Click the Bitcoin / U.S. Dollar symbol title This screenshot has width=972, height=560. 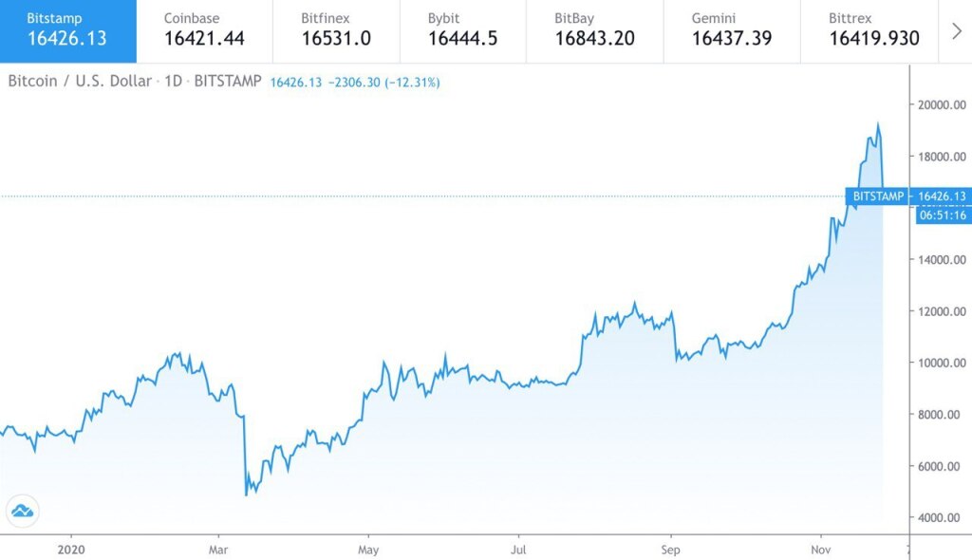(80, 82)
